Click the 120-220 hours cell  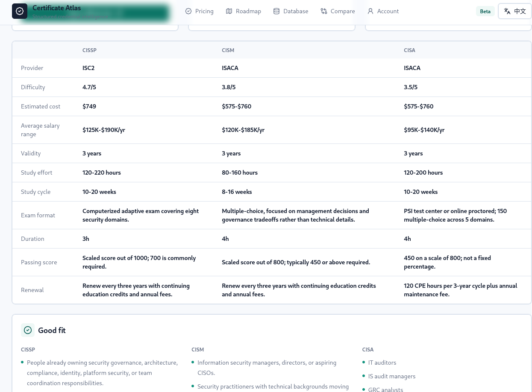pyautogui.click(x=102, y=173)
